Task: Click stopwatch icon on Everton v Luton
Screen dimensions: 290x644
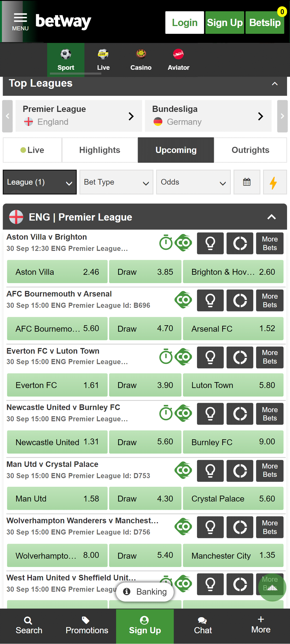Action: (166, 357)
